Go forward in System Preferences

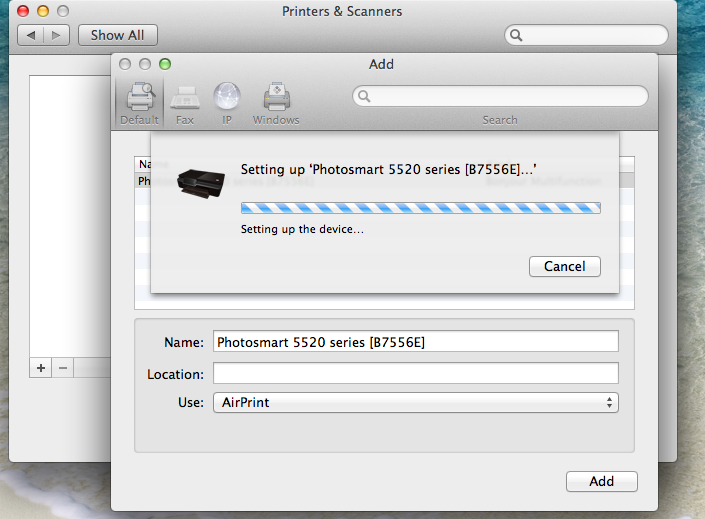[x=56, y=35]
